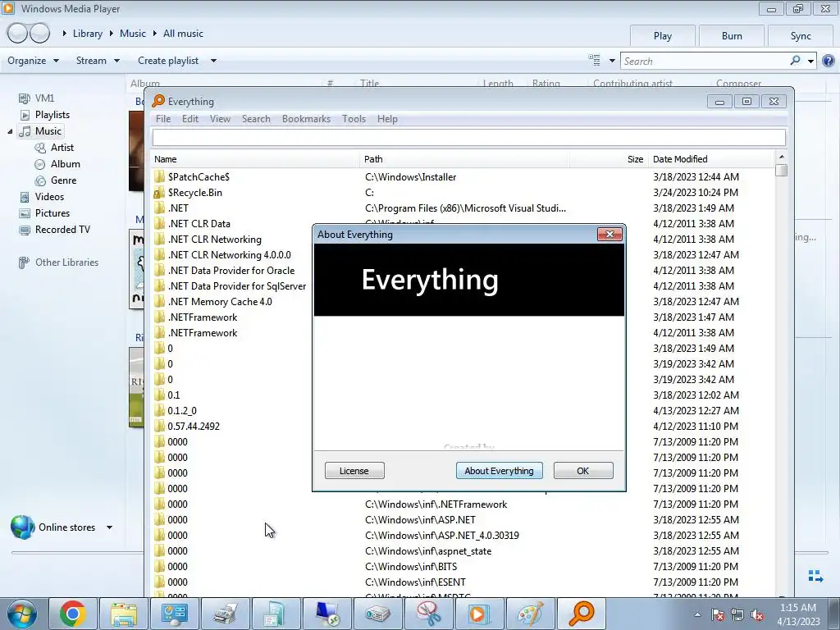The image size is (840, 630).
Task: Select the $PatchCache$ folder icon
Action: coord(159,177)
